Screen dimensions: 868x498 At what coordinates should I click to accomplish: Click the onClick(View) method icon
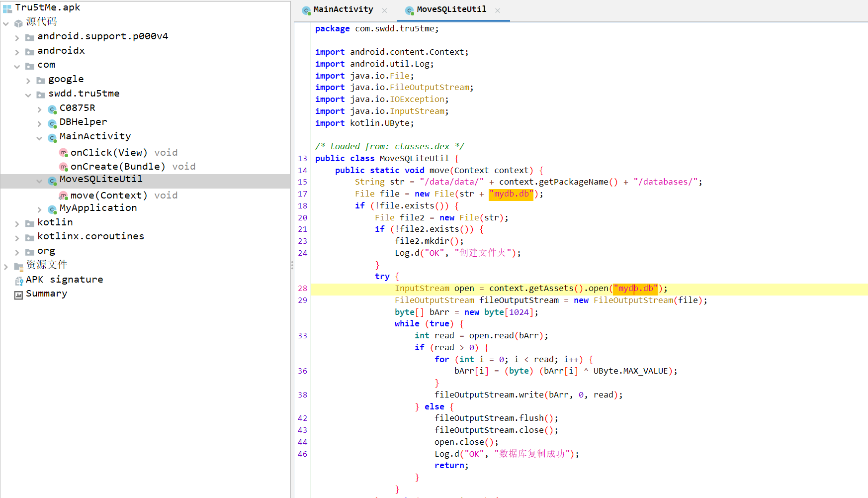[63, 152]
